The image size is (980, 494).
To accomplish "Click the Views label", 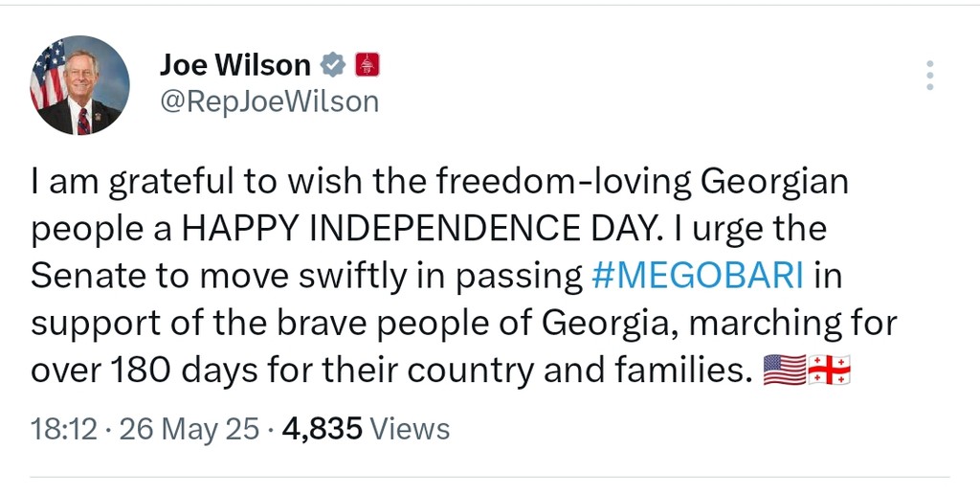I will click(410, 430).
